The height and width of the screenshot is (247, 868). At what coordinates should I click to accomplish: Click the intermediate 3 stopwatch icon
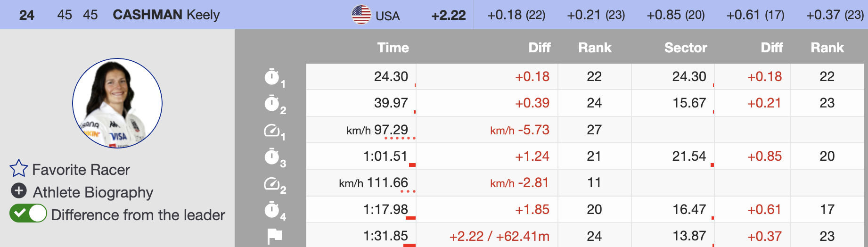272,156
